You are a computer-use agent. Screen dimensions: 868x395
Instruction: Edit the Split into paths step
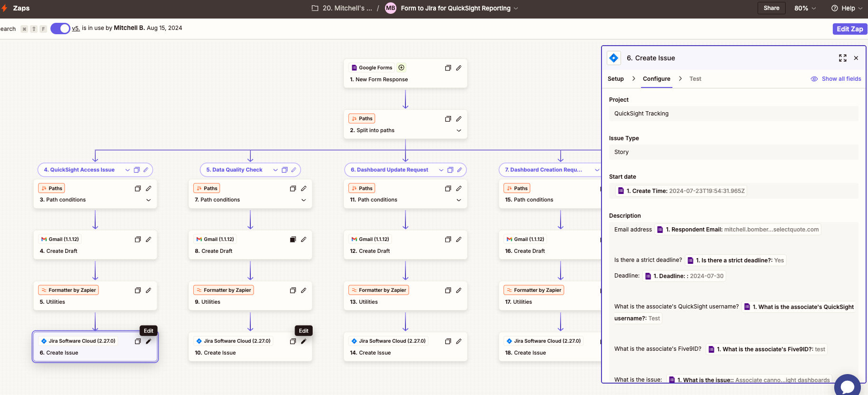(x=459, y=119)
